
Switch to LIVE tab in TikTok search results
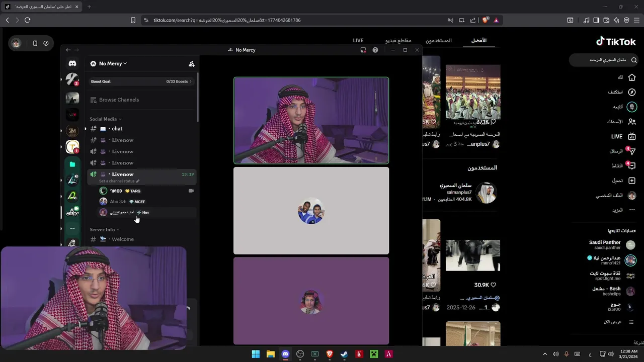(358, 40)
